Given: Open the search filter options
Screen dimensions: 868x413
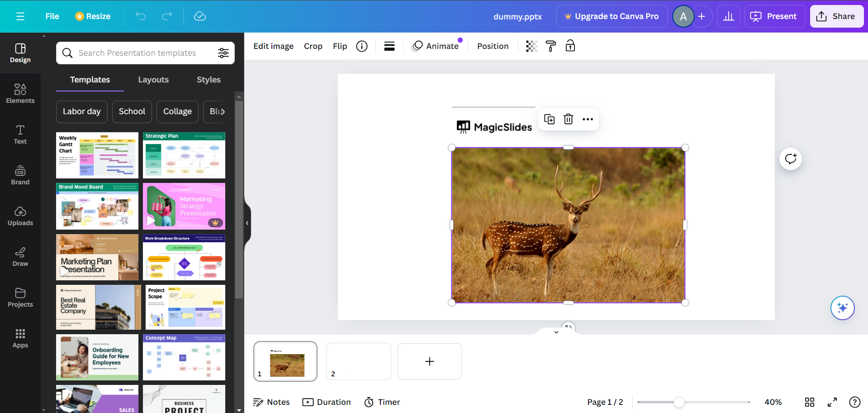Looking at the screenshot, I should (223, 53).
